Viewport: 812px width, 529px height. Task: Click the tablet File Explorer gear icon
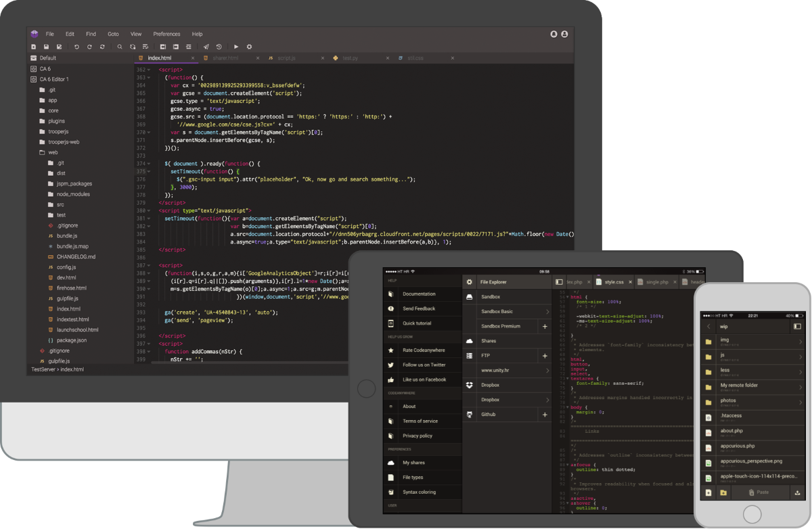(x=470, y=281)
